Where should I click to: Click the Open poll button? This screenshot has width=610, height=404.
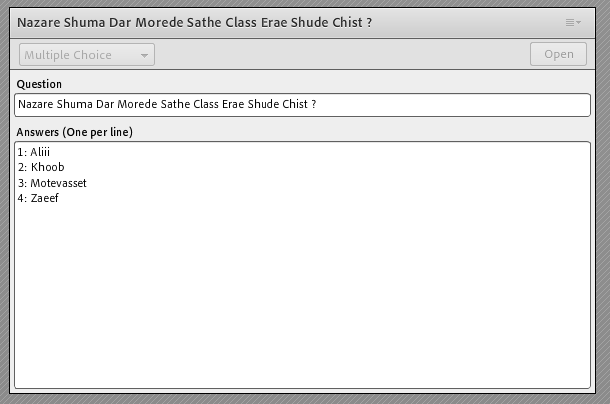(x=558, y=54)
